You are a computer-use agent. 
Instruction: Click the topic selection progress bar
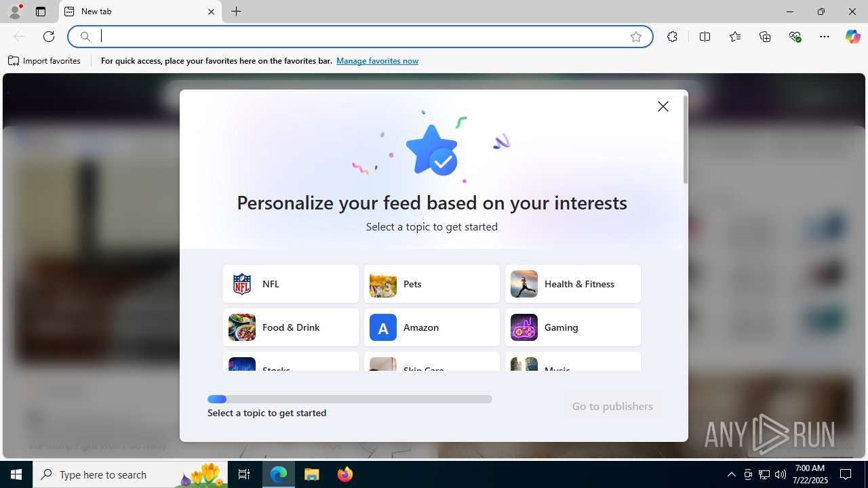(x=350, y=399)
